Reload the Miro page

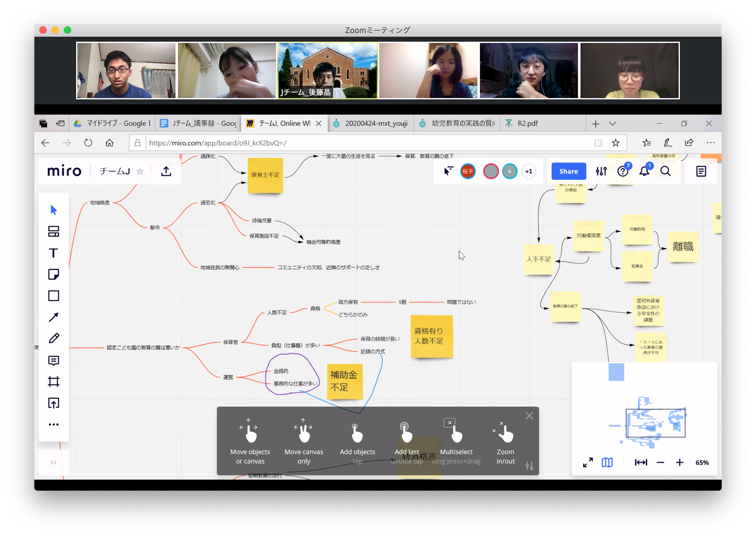pyautogui.click(x=88, y=143)
